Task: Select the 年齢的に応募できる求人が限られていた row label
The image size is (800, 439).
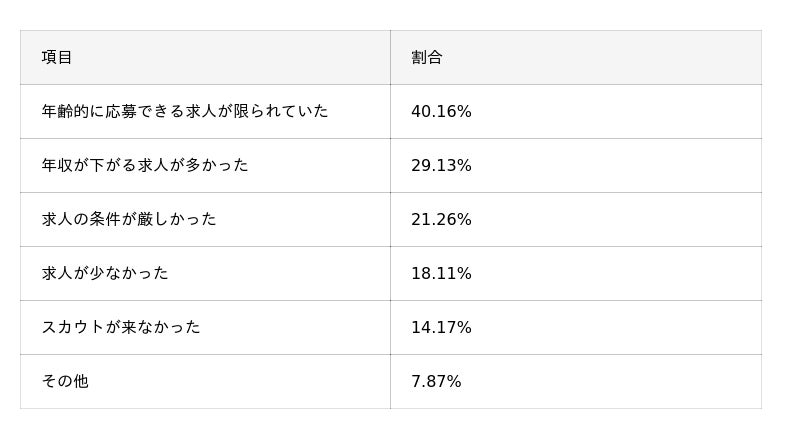Action: [x=185, y=112]
